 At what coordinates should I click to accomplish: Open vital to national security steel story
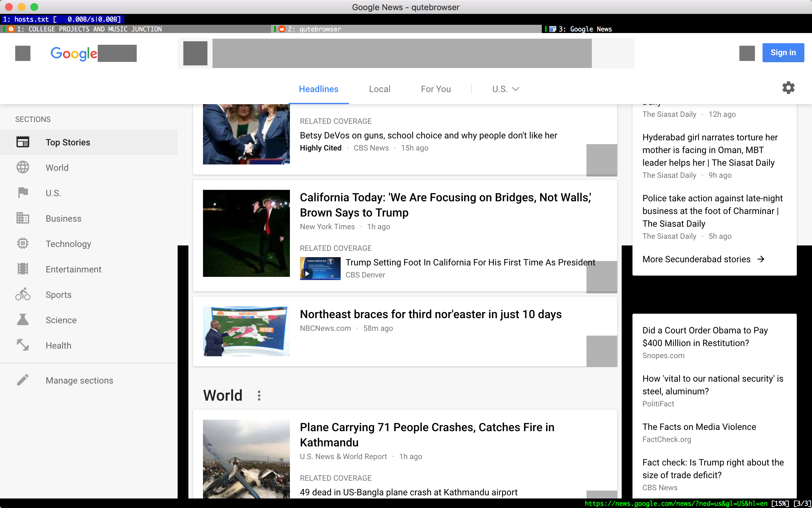pos(713,385)
